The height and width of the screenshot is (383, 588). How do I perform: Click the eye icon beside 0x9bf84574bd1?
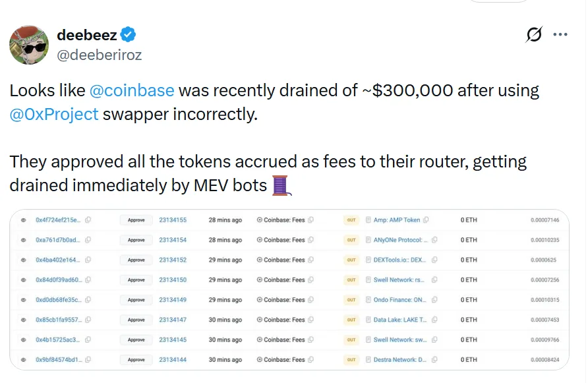click(x=24, y=360)
